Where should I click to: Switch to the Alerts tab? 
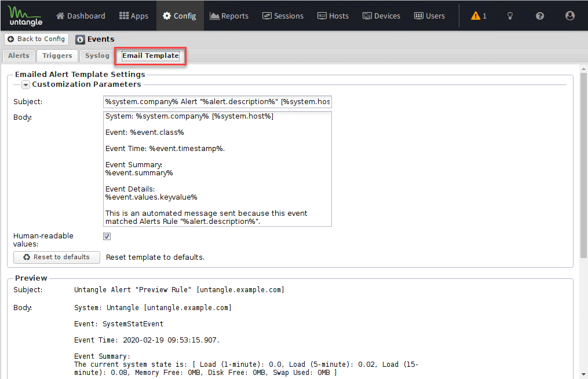19,56
